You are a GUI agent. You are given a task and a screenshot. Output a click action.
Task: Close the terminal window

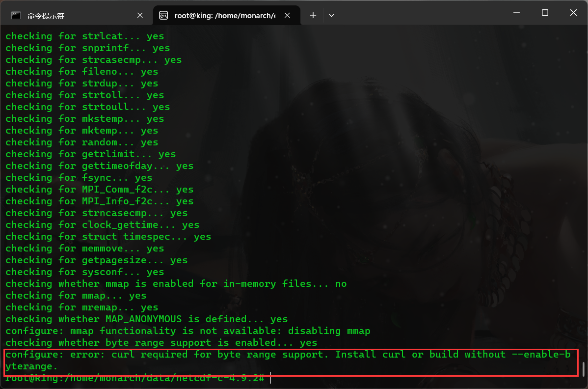[573, 12]
